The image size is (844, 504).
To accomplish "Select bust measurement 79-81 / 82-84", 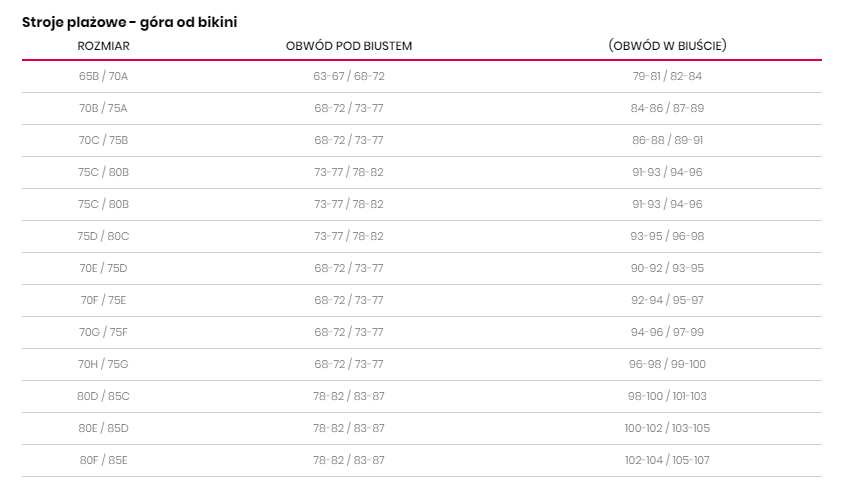I will coord(667,76).
